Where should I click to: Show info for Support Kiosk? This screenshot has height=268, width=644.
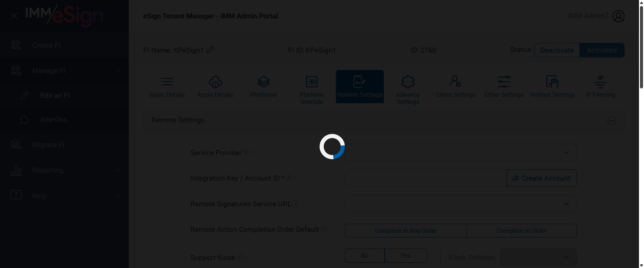point(239,257)
